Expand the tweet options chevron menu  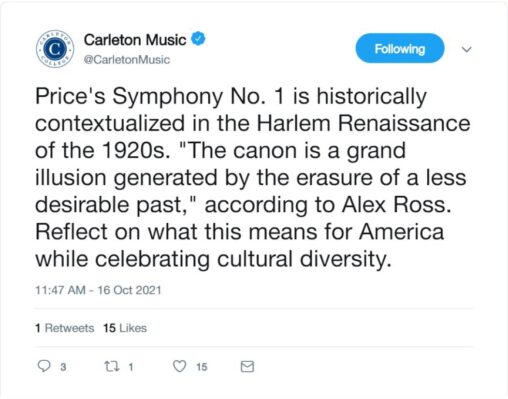point(467,50)
